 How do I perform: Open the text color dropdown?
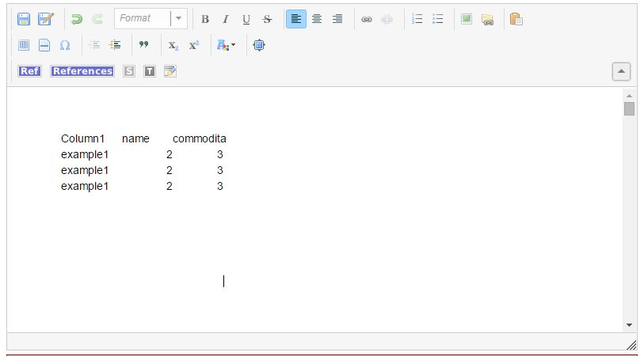pos(227,45)
